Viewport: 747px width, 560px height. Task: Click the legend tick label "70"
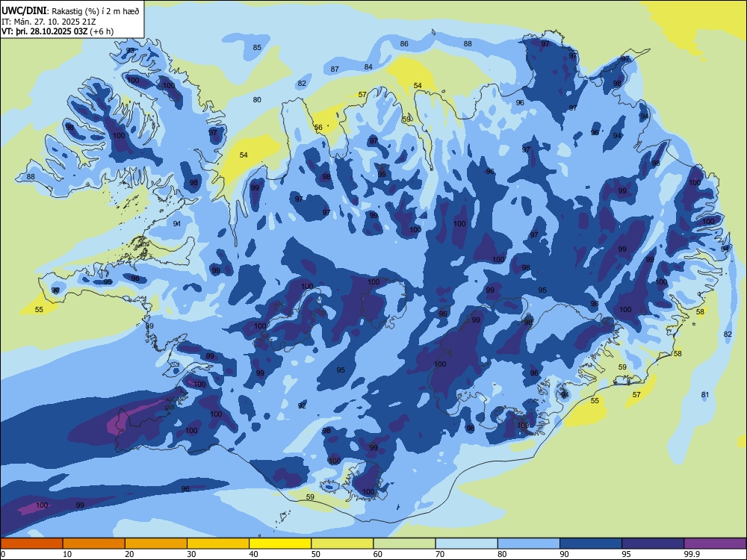440,554
